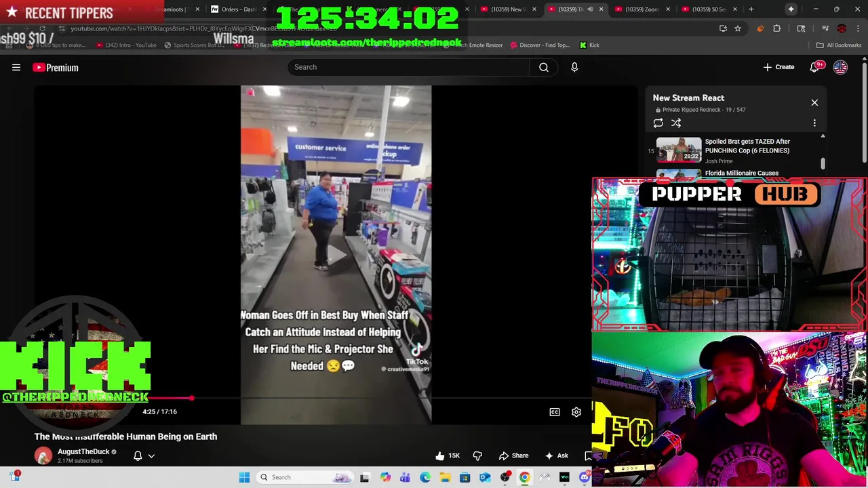Open 'Spoiled Brat gets TAZED' playlist video thumbnail
The width and height of the screenshot is (868, 488).
[679, 150]
